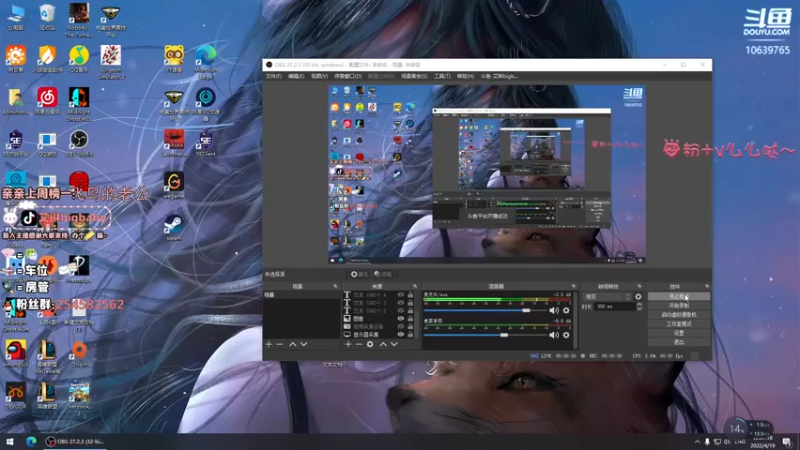Screen dimensions: 800x450
Task: Click the Windows Start button
Action: tap(10, 442)
